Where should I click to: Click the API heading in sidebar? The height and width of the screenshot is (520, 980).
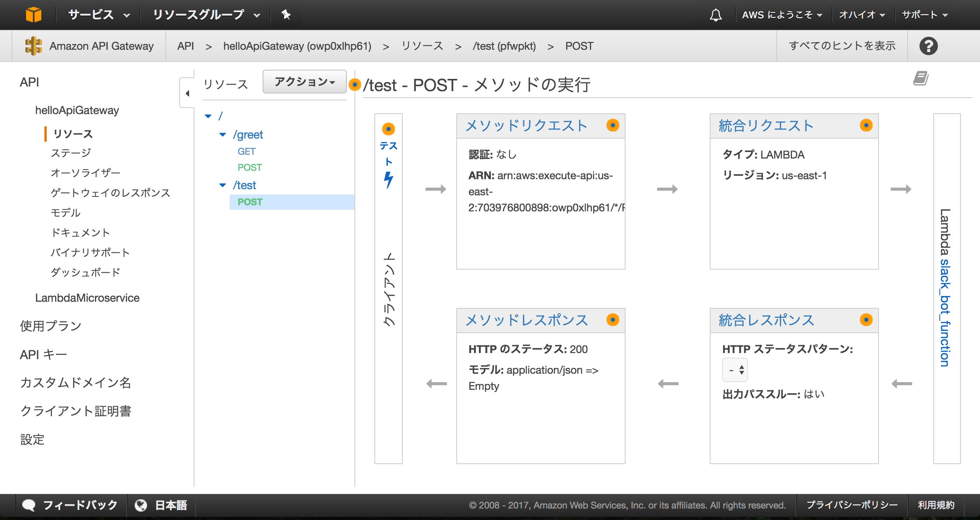pyautogui.click(x=29, y=82)
